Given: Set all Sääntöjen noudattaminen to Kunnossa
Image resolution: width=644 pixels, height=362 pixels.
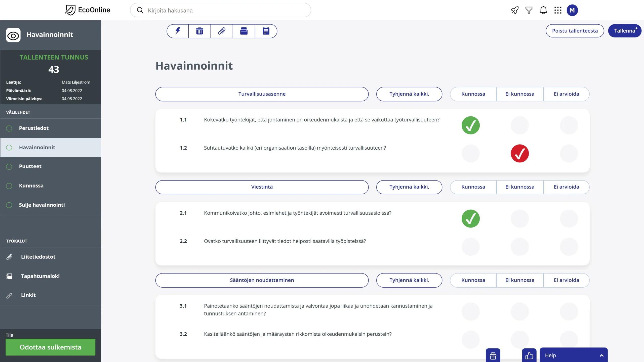Looking at the screenshot, I should (x=473, y=280).
